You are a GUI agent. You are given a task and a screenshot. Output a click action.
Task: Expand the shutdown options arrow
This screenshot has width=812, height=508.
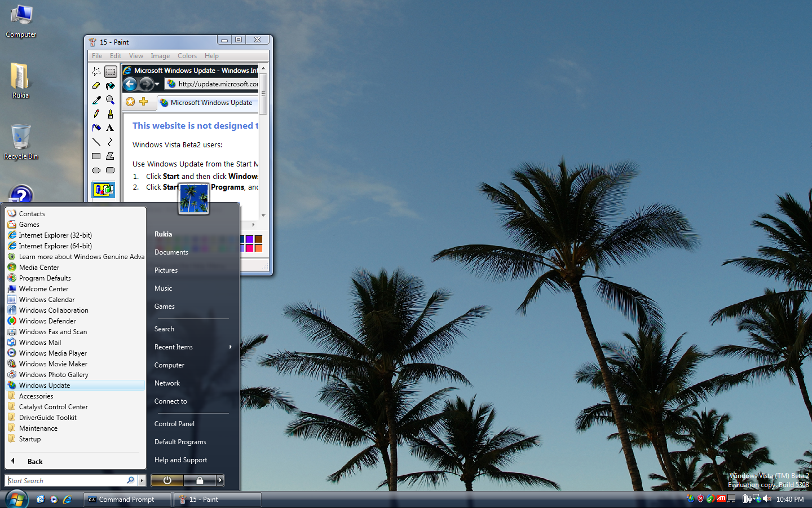(x=220, y=480)
